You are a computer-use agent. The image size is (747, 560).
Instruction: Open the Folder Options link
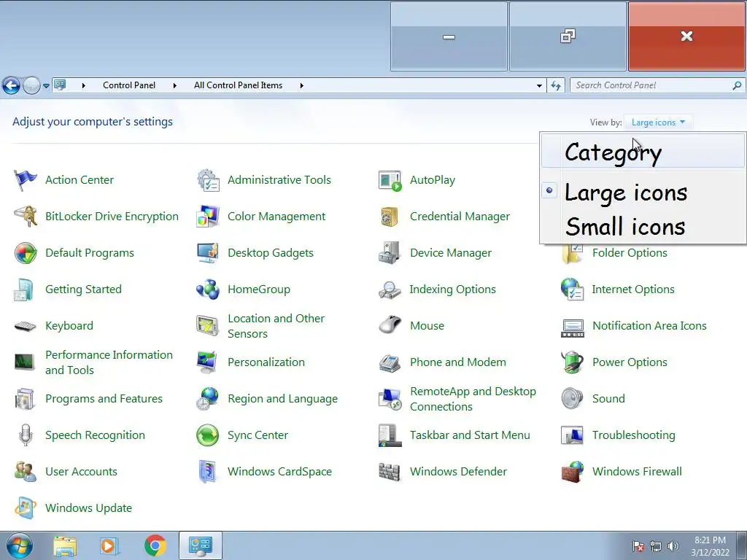[630, 253]
